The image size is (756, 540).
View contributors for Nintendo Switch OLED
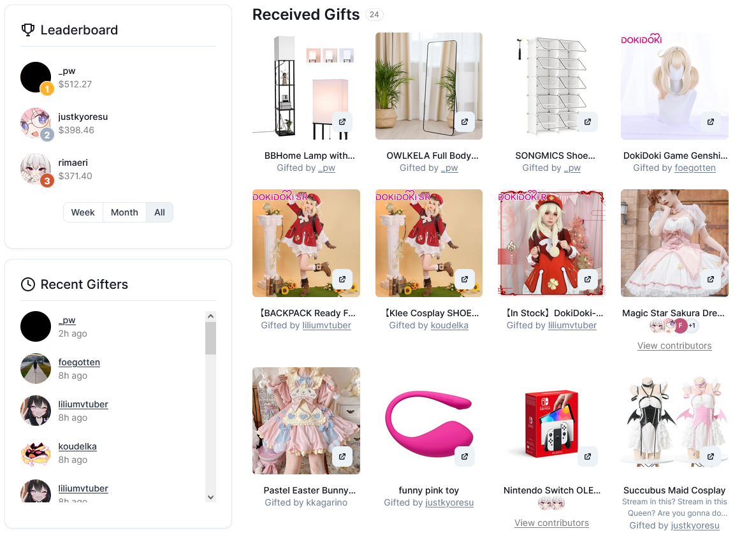[551, 523]
